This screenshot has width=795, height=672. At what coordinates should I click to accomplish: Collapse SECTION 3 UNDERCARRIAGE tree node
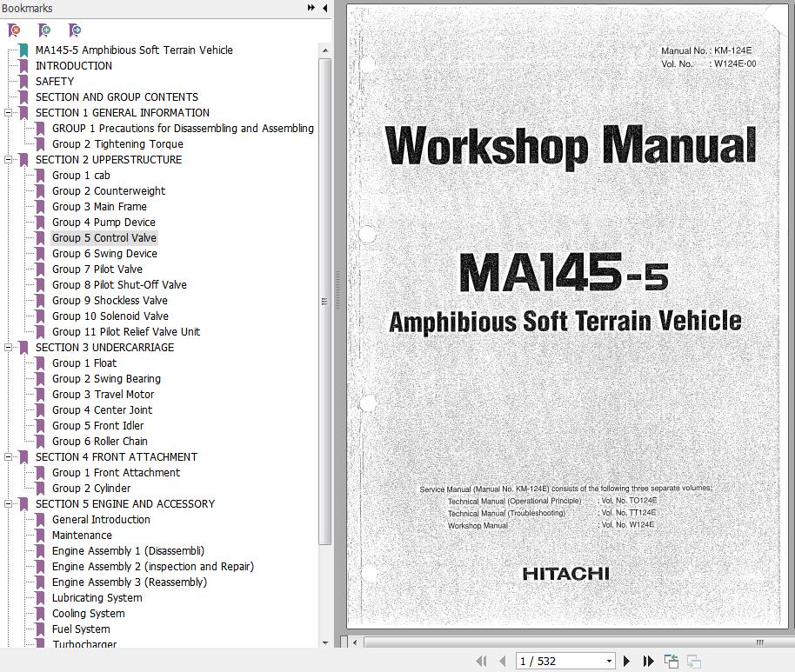[x=8, y=347]
